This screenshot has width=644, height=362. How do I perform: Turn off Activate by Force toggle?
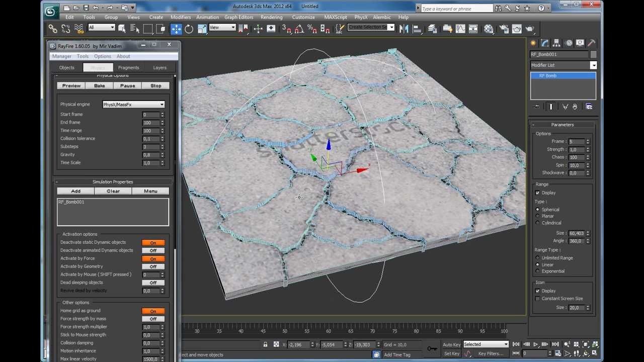(x=153, y=258)
